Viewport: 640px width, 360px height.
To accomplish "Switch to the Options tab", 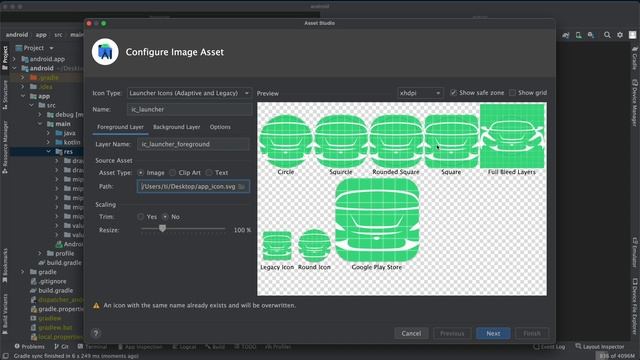I will [x=220, y=127].
